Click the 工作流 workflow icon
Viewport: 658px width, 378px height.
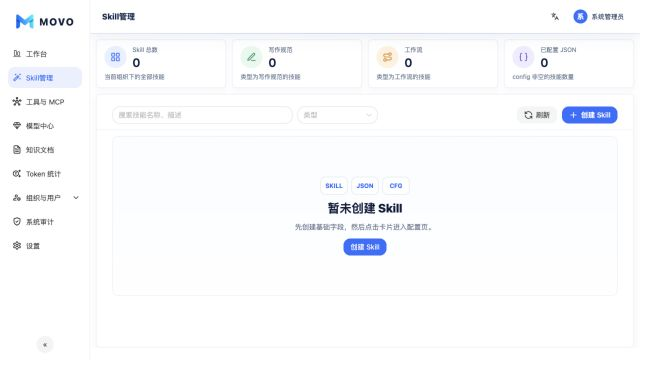[387, 57]
